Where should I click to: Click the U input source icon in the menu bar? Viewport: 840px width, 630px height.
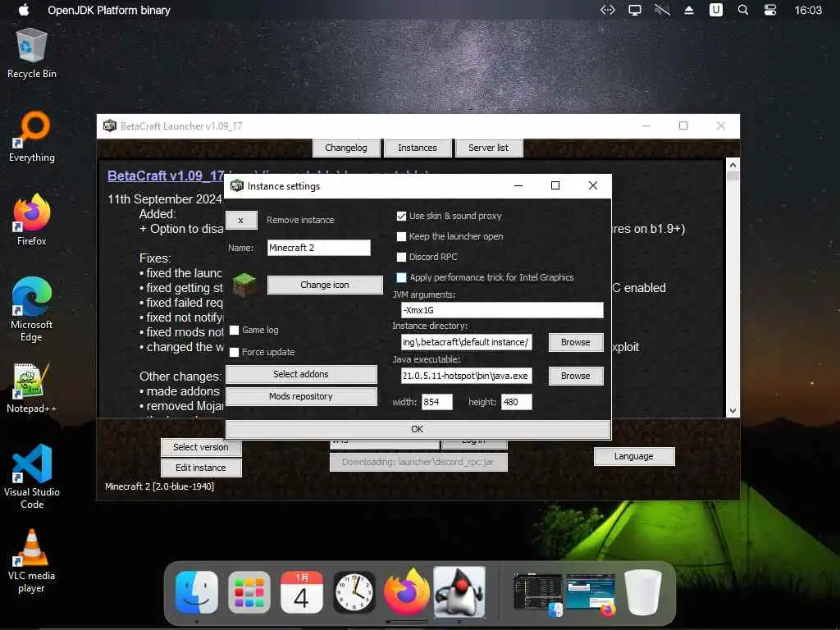pos(715,10)
